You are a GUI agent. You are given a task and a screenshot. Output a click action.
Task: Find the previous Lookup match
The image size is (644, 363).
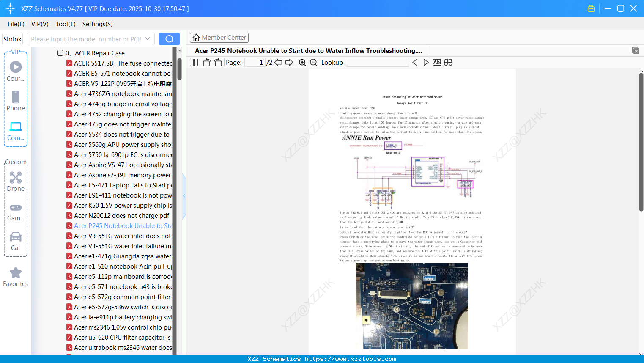pos(415,63)
